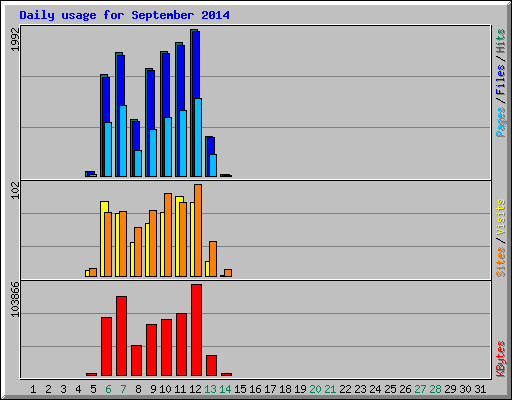Click the red KBytes bar for day 6
Image resolution: width=512 pixels, height=400 pixels.
pos(106,347)
